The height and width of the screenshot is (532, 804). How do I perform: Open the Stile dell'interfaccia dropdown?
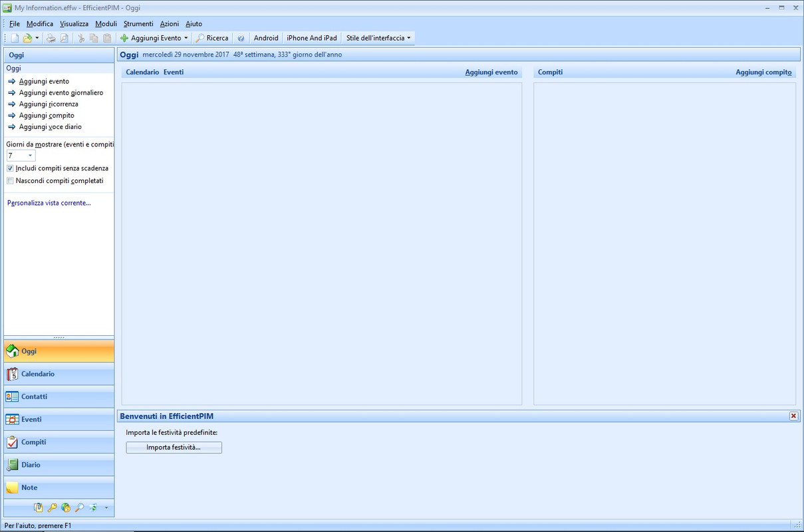tap(378, 38)
